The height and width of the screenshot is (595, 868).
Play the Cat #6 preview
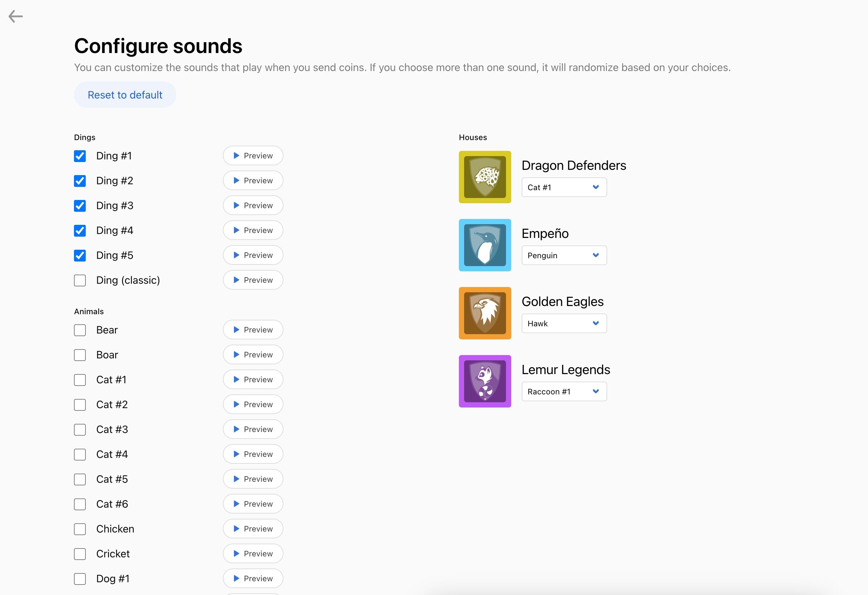253,503
